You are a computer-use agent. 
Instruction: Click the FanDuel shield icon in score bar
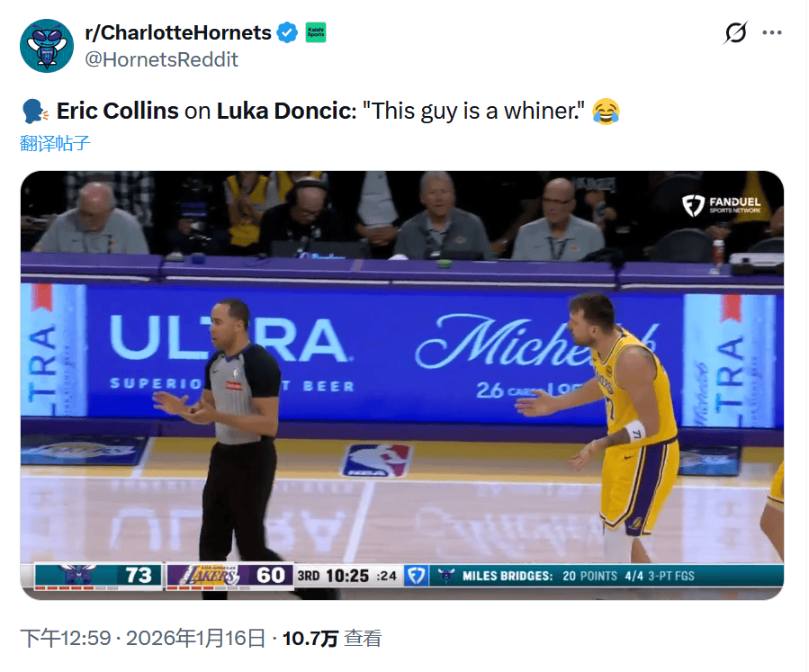click(x=415, y=576)
